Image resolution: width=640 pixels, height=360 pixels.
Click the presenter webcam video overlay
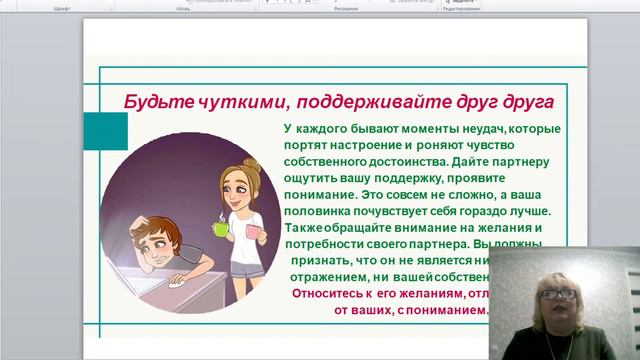pos(564,303)
